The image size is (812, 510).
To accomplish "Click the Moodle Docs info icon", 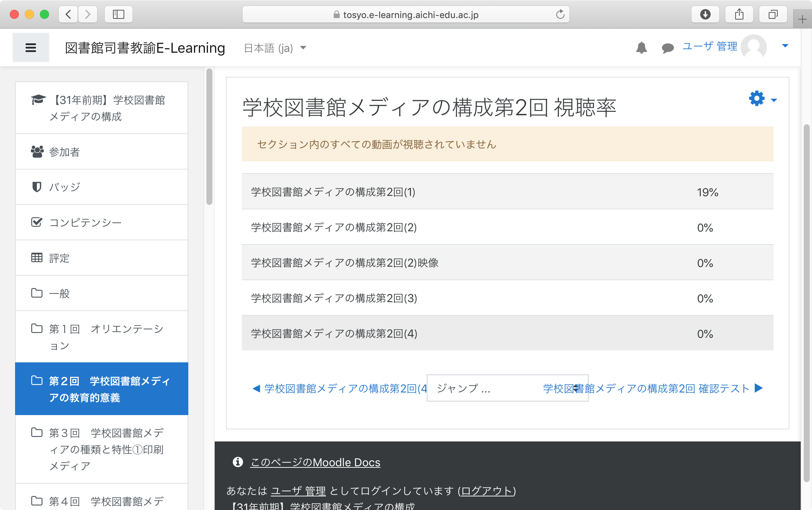I will (238, 462).
